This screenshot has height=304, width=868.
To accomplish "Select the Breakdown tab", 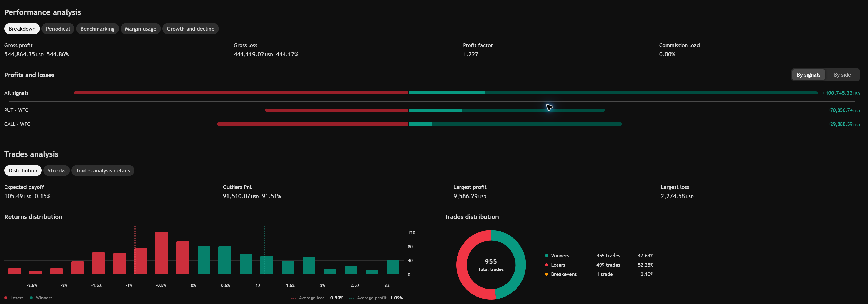I will click(22, 29).
